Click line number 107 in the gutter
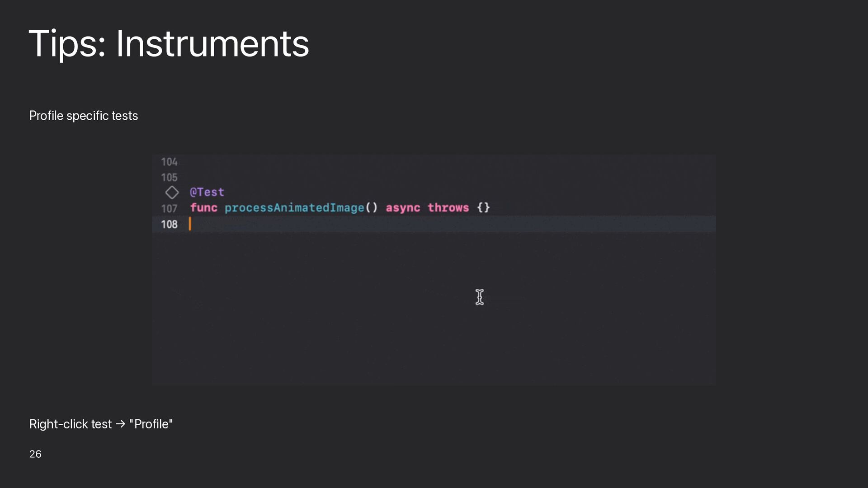Screen dimensions: 868x488 coord(169,209)
